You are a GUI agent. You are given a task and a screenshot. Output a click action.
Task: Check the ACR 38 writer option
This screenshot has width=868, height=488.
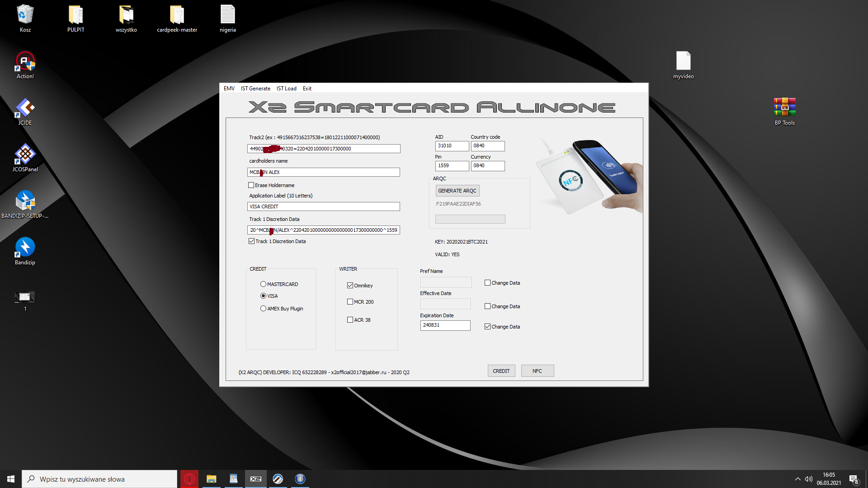coord(350,320)
